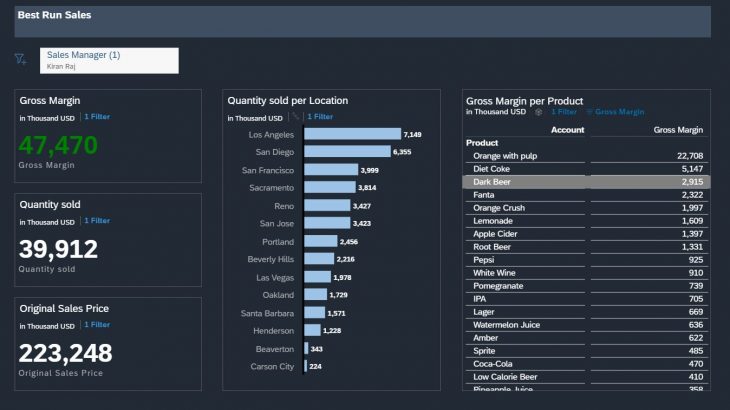730x410 pixels.
Task: Open the Sales Manager filter dropdown
Action: click(109, 60)
